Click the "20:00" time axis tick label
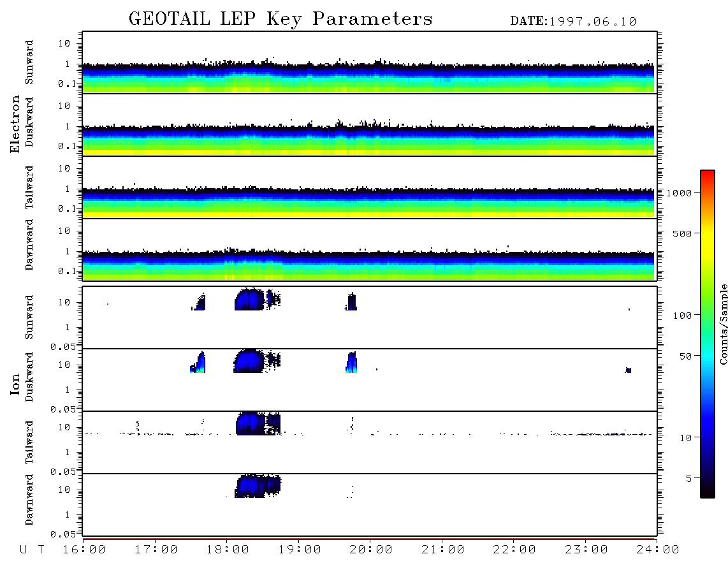Viewport: 728px width, 561px height. pyautogui.click(x=371, y=550)
